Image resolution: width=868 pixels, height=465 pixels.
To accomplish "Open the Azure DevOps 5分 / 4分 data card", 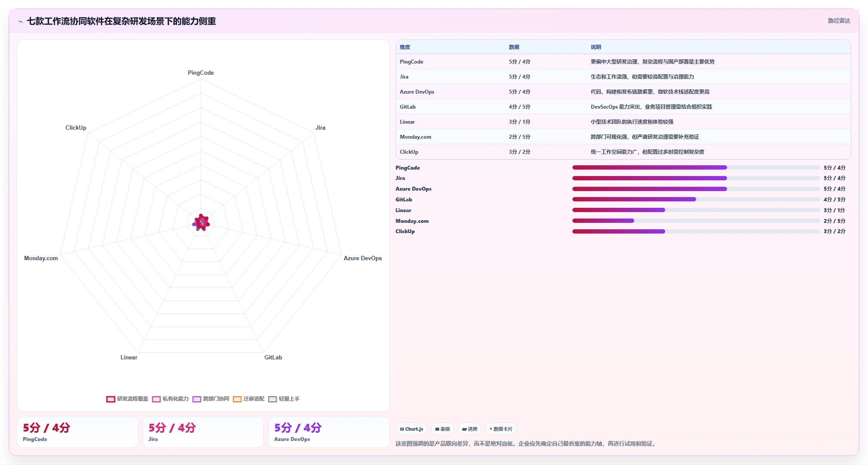I will pyautogui.click(x=329, y=432).
